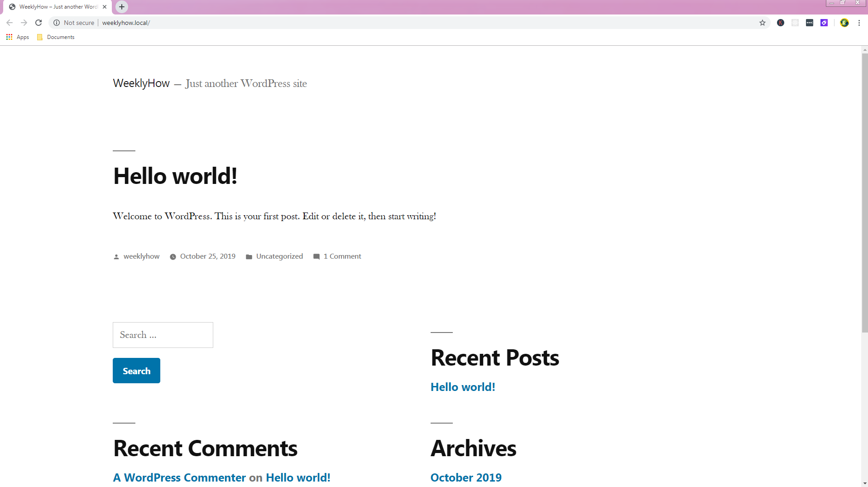
Task: Close the WeeklyHow tab
Action: (x=105, y=7)
